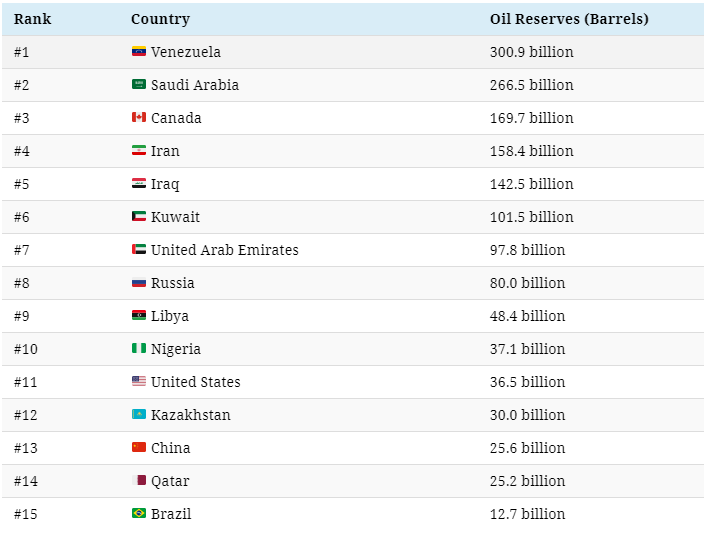Viewport: 704px width, 536px height.
Task: Open the United Arab Emirates country name
Action: click(224, 250)
